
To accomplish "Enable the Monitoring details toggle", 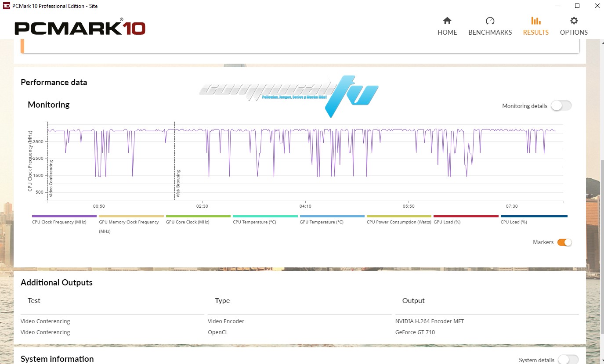I will 561,106.
